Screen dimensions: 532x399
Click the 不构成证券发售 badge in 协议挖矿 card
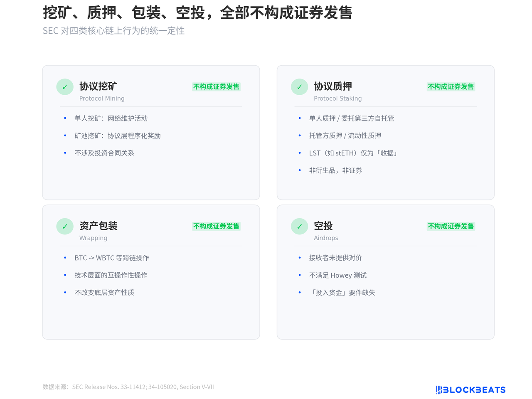pyautogui.click(x=216, y=87)
